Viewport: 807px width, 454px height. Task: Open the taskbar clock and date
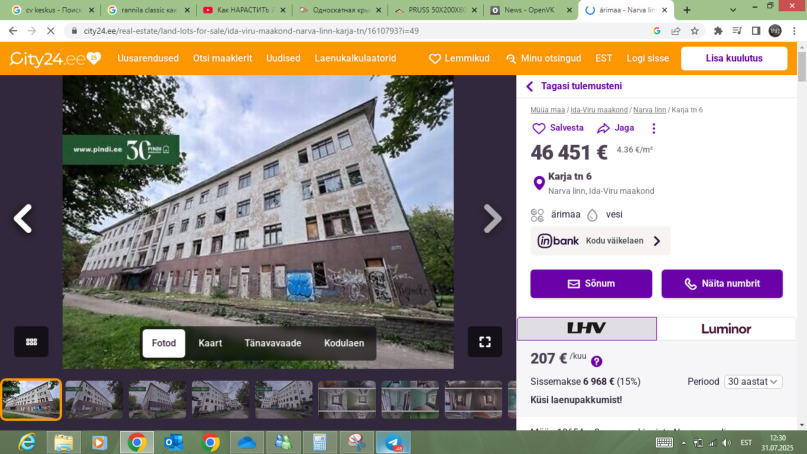[778, 443]
